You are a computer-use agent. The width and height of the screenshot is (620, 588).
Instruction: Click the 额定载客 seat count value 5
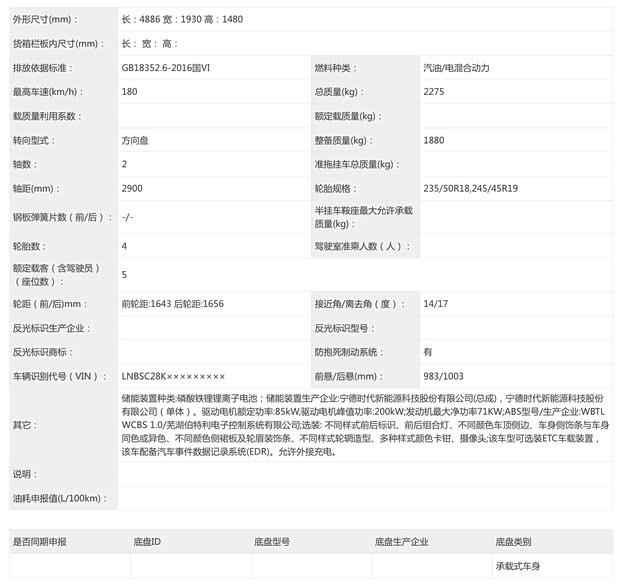point(124,274)
